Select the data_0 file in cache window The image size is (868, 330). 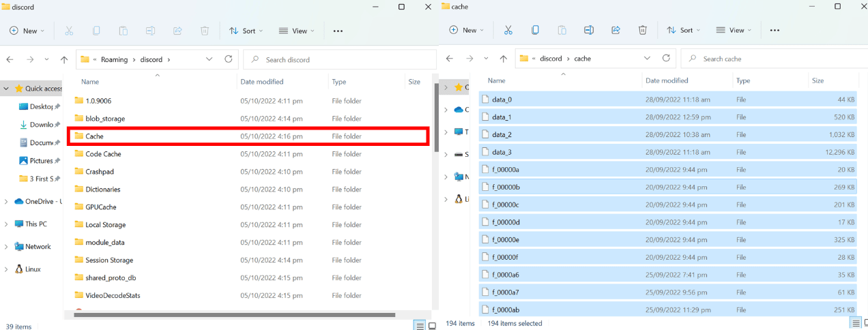point(668,100)
